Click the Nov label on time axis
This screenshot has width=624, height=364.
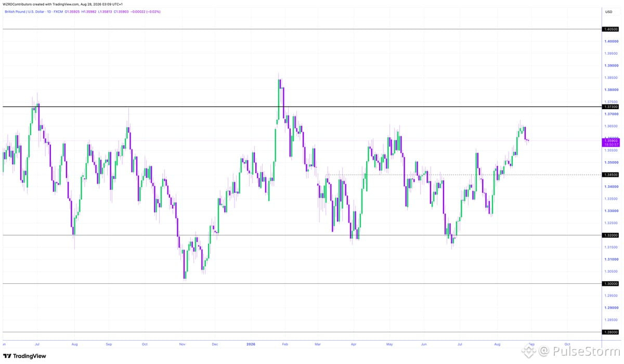coord(182,344)
